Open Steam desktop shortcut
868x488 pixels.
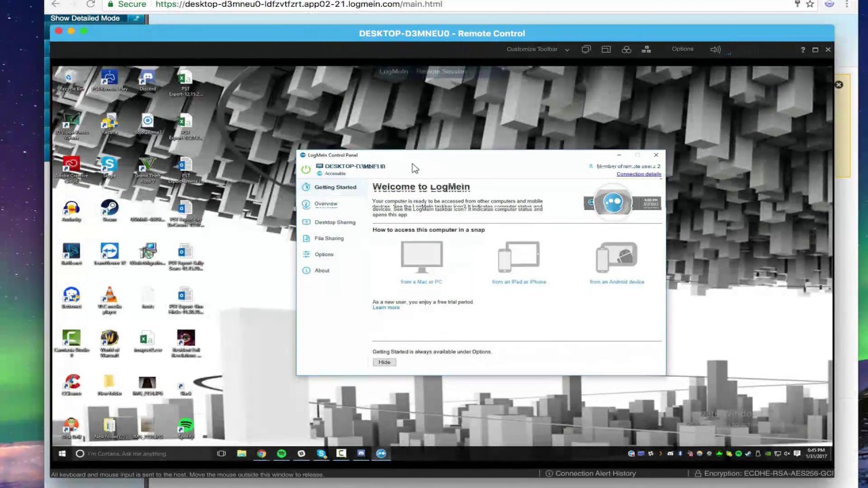point(109,211)
